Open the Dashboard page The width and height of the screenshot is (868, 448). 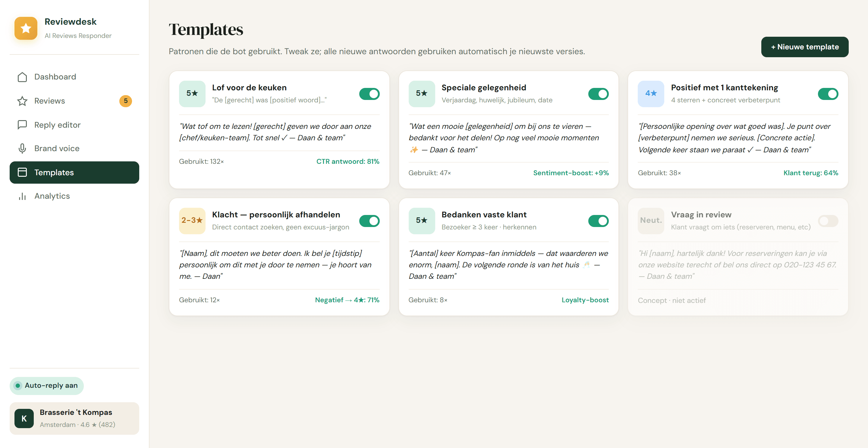[x=74, y=77]
